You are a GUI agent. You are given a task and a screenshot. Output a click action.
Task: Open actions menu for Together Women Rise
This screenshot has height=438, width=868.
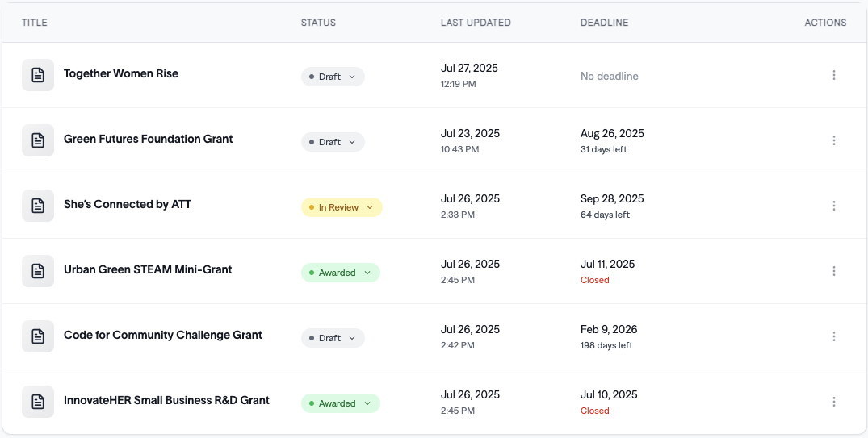pyautogui.click(x=833, y=75)
